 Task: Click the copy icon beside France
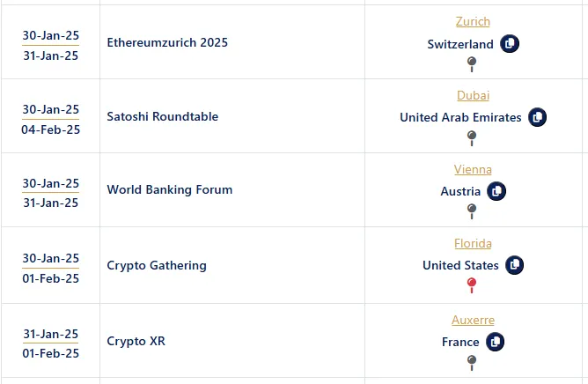click(x=495, y=341)
